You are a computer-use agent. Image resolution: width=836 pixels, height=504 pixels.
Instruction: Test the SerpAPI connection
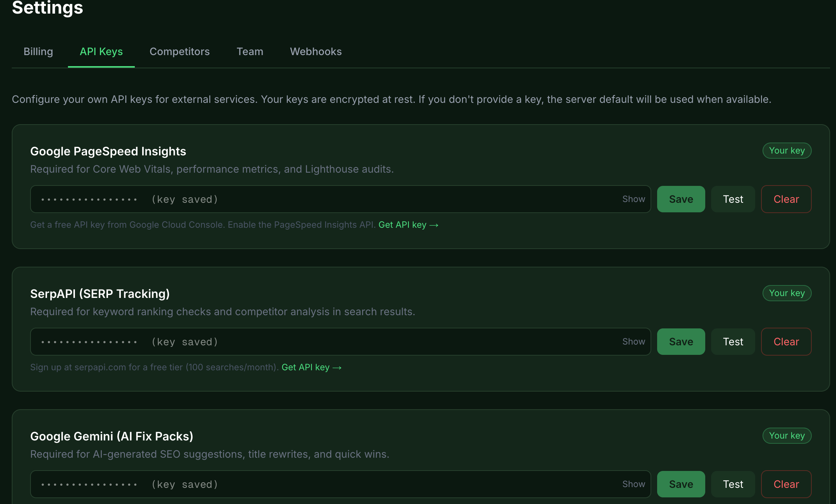(x=732, y=341)
